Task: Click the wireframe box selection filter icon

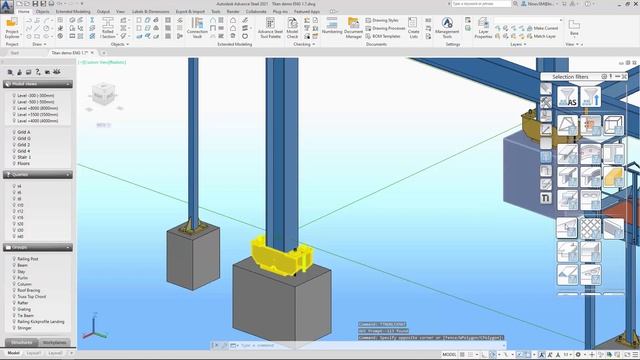Action: [613, 125]
